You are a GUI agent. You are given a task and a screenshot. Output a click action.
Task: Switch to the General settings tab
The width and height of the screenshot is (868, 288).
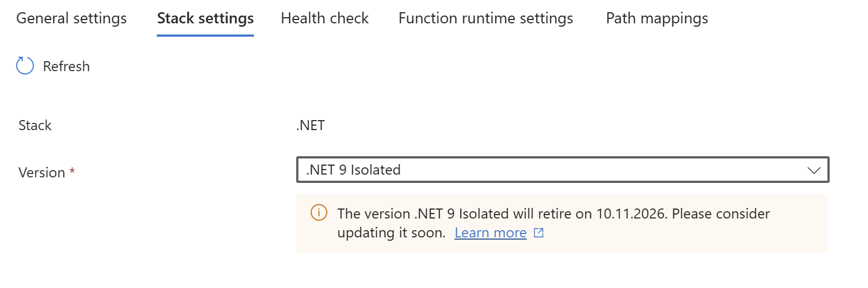72,18
